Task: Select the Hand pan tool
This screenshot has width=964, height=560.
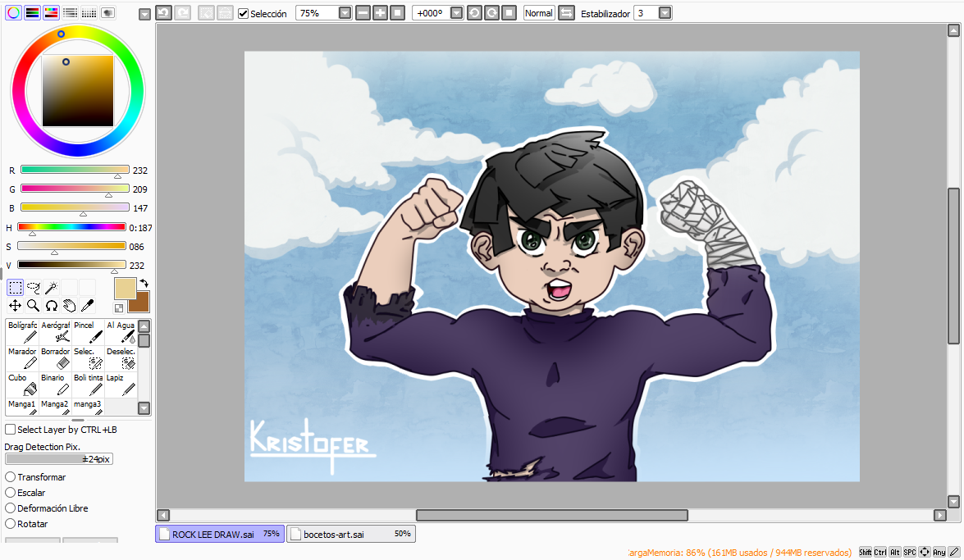Action: pos(69,306)
